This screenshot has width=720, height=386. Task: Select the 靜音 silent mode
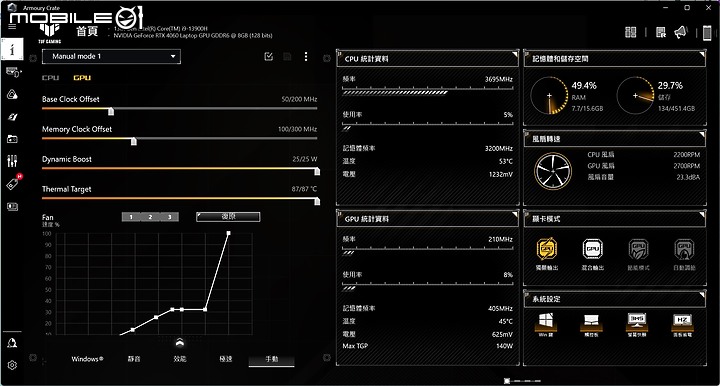[x=134, y=359]
